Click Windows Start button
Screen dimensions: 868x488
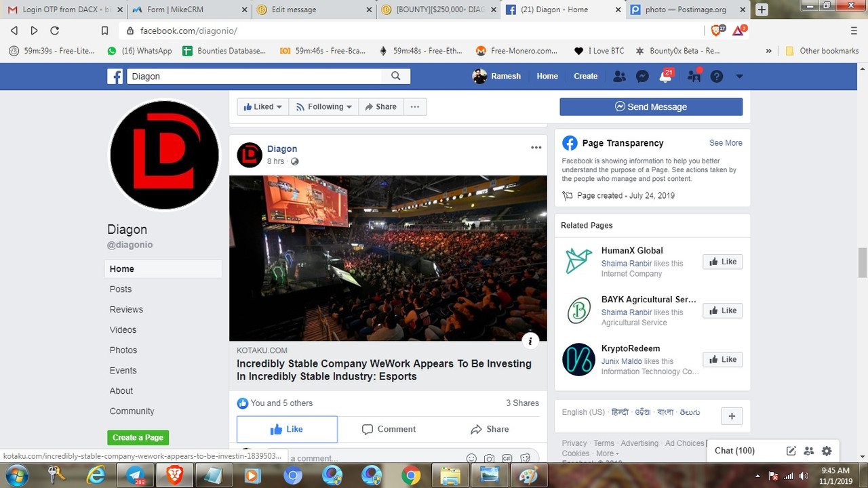pyautogui.click(x=16, y=474)
